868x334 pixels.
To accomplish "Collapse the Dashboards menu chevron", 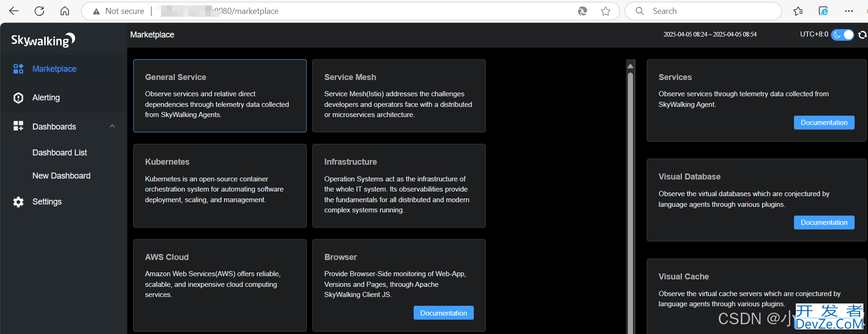I will click(112, 126).
